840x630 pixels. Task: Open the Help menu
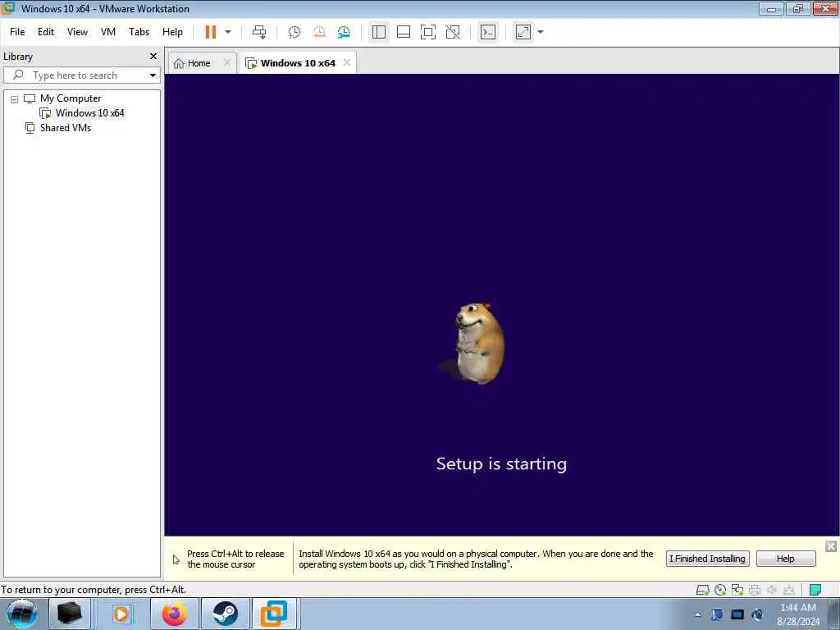tap(172, 32)
